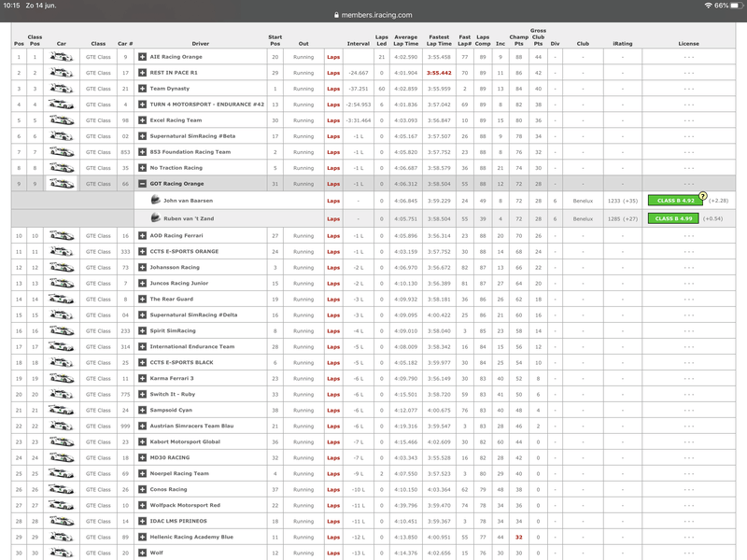Image resolution: width=747 pixels, height=560 pixels.
Task: Open Laps link for AIE Racing Orange
Action: 333,57
